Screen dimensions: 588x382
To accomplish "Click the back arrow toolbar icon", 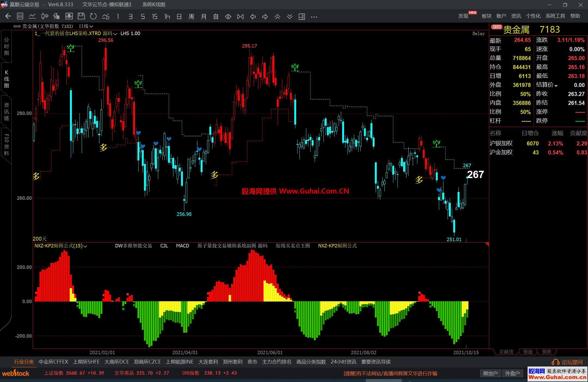I will click(8, 16).
